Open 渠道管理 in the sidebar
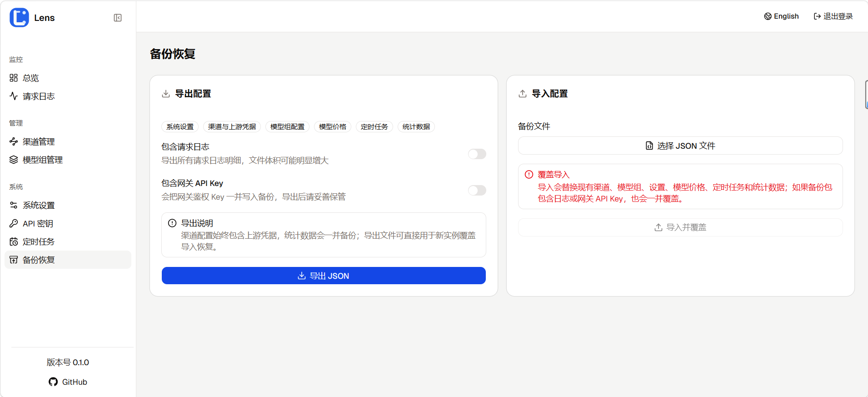 coord(39,141)
